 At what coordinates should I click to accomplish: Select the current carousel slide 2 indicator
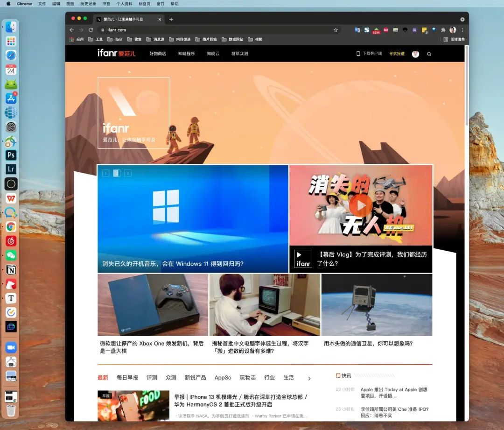(x=117, y=173)
